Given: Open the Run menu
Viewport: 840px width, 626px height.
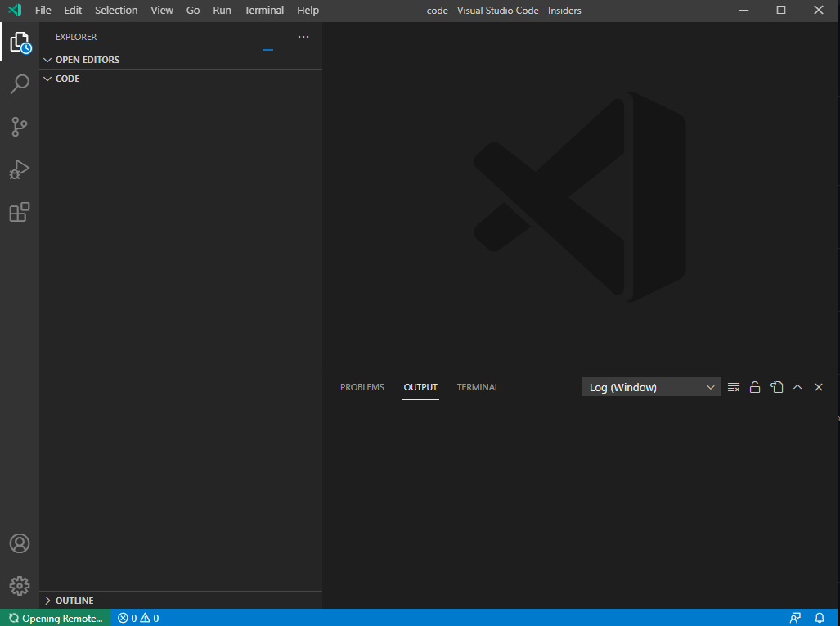Looking at the screenshot, I should [x=222, y=10].
